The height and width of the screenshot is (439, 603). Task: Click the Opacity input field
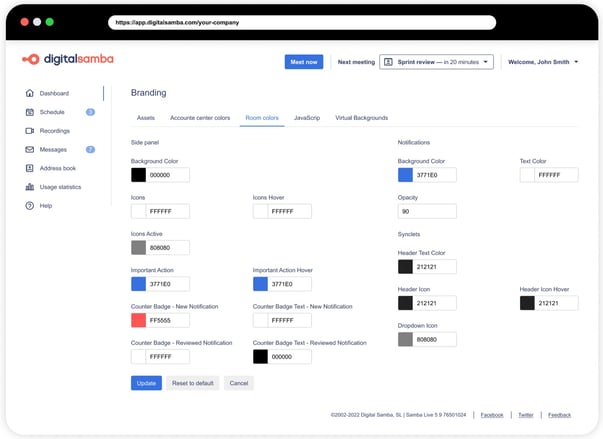pyautogui.click(x=427, y=212)
